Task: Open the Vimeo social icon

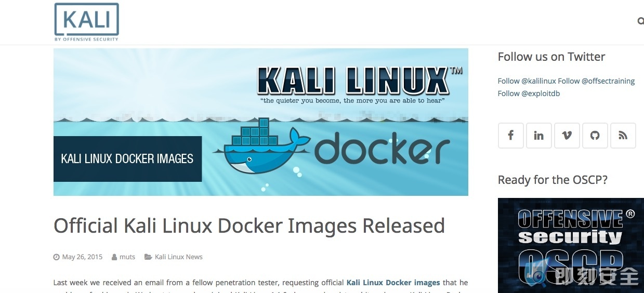Action: click(x=567, y=136)
